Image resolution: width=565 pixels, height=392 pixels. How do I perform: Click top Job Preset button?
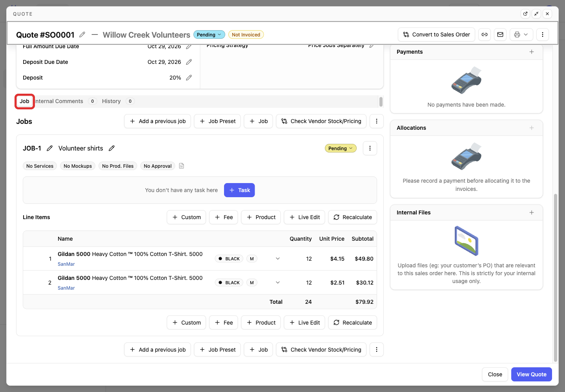[217, 121]
